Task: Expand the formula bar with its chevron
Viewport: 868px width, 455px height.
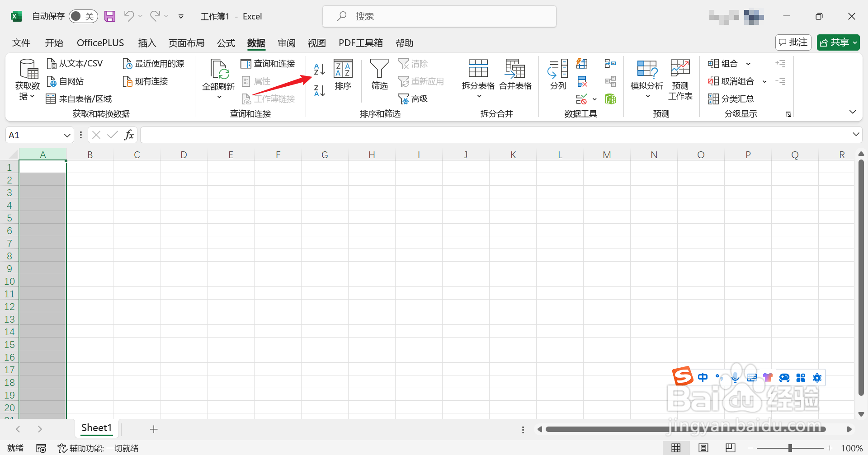Action: (857, 134)
